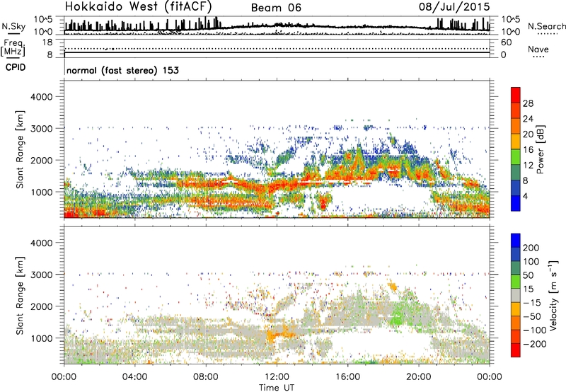Screen dimensions: 566x392
Task: Select the '24' tick on the Power colorbar
Action: click(528, 119)
